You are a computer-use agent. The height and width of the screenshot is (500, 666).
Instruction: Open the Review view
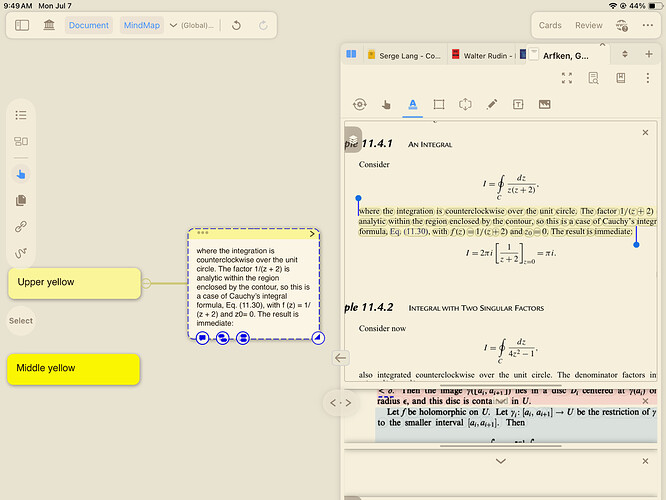[x=589, y=25]
